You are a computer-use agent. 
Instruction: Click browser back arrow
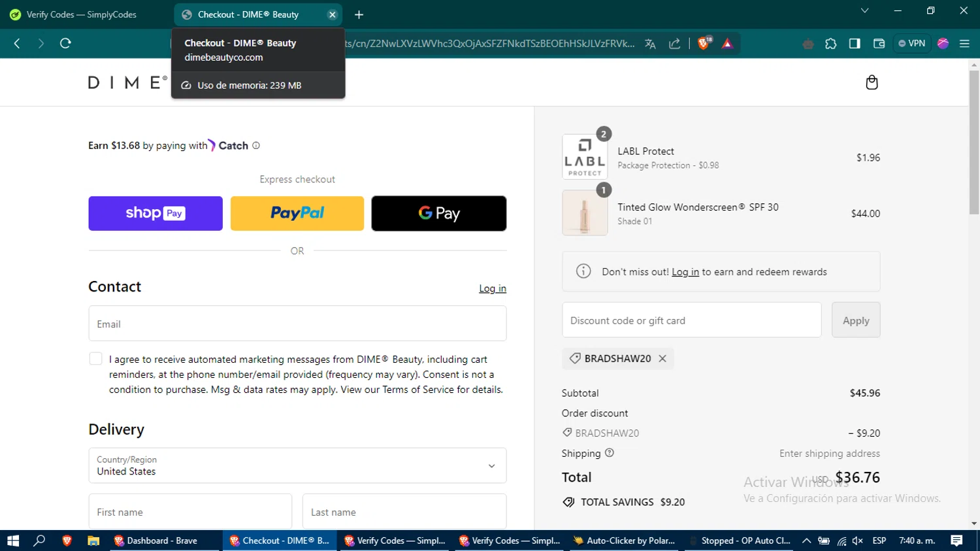(18, 43)
